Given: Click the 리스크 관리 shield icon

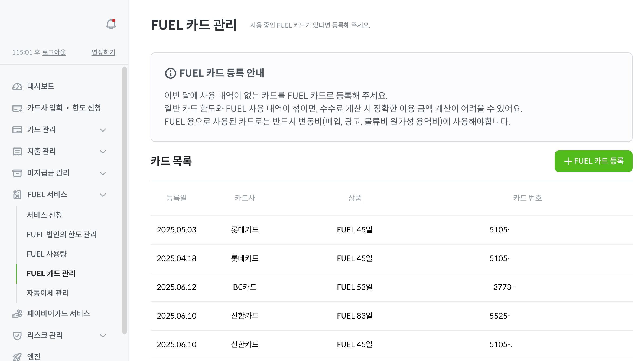Looking at the screenshot, I should tap(17, 336).
